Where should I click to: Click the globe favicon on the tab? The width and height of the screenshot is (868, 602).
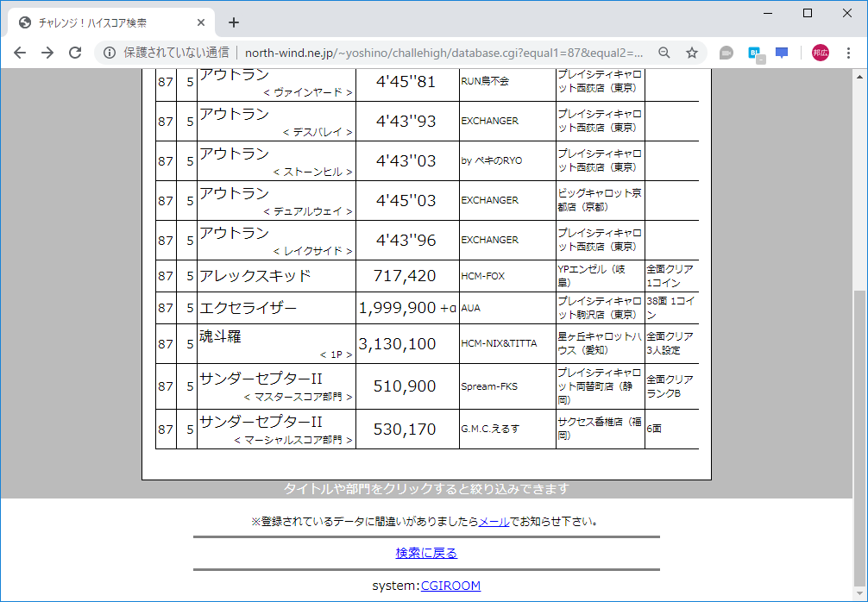(23, 22)
